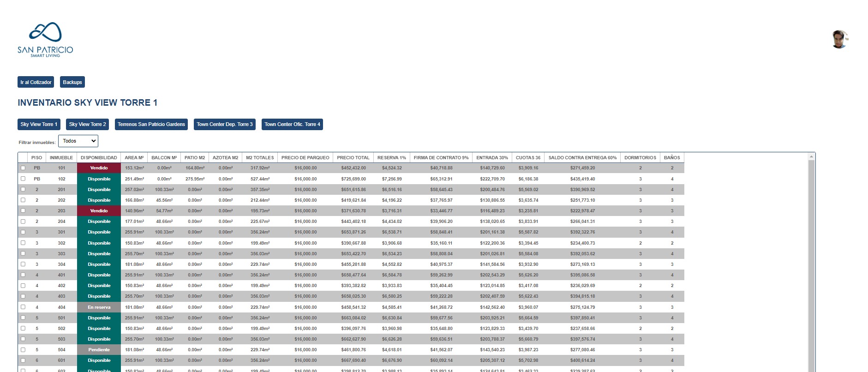The image size is (868, 372).
Task: Click the DORMITORIOS column header
Action: coord(641,157)
